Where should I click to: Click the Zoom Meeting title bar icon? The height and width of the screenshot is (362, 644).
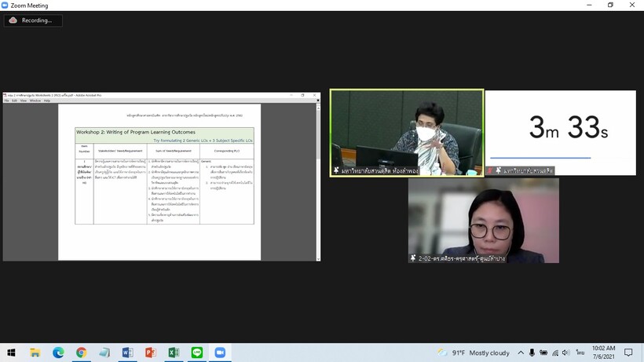(x=5, y=5)
